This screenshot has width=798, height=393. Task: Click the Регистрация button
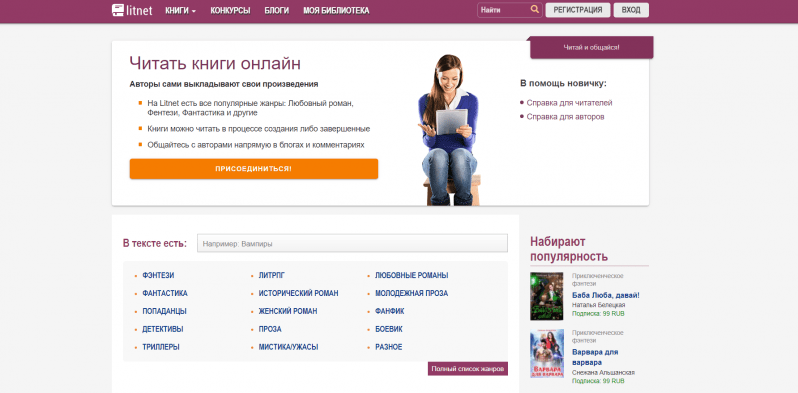[578, 10]
